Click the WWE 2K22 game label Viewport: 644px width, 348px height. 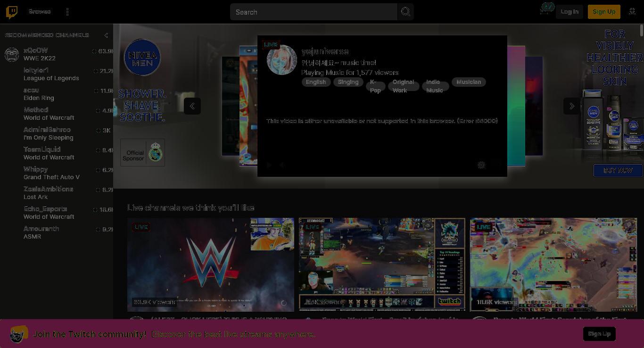(x=40, y=58)
